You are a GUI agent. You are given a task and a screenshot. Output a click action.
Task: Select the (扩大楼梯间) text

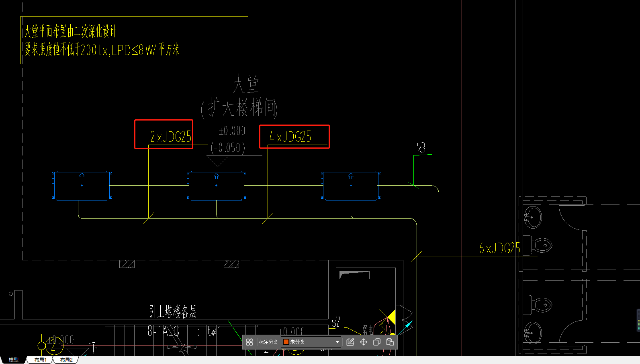tap(239, 108)
